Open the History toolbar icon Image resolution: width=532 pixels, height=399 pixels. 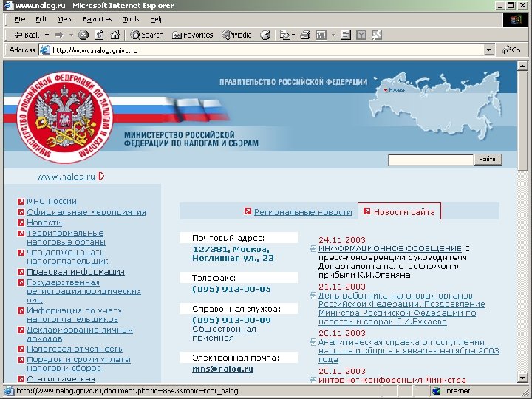[x=265, y=35]
